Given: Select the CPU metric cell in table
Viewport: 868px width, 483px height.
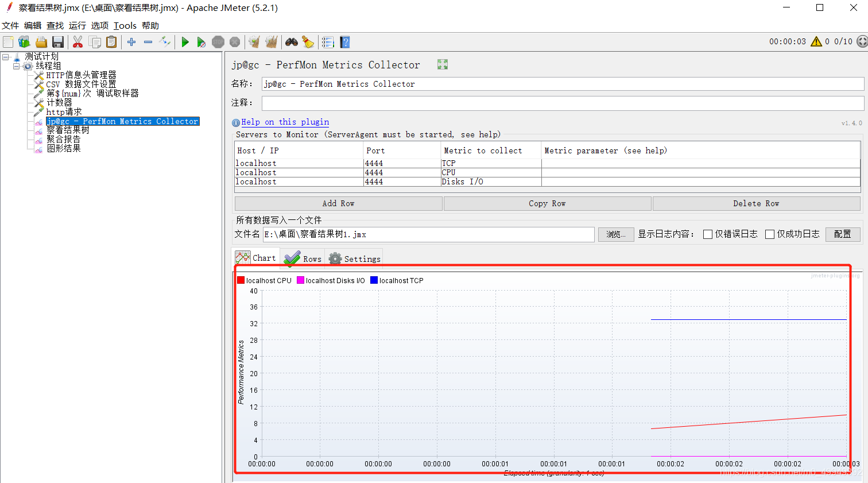Looking at the screenshot, I should (491, 173).
